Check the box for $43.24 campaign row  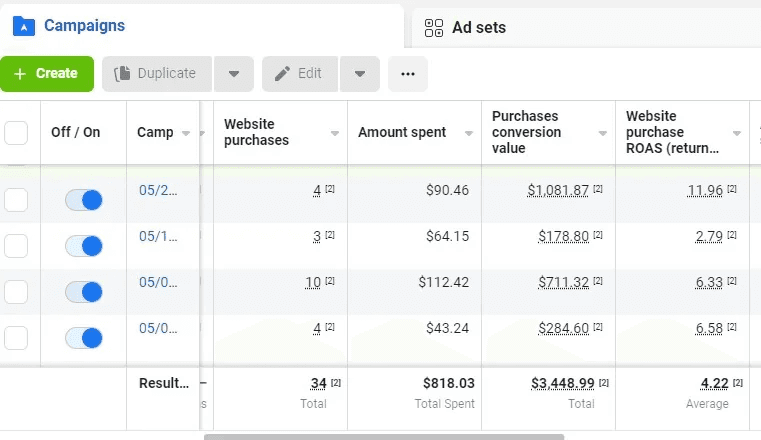[x=16, y=338]
